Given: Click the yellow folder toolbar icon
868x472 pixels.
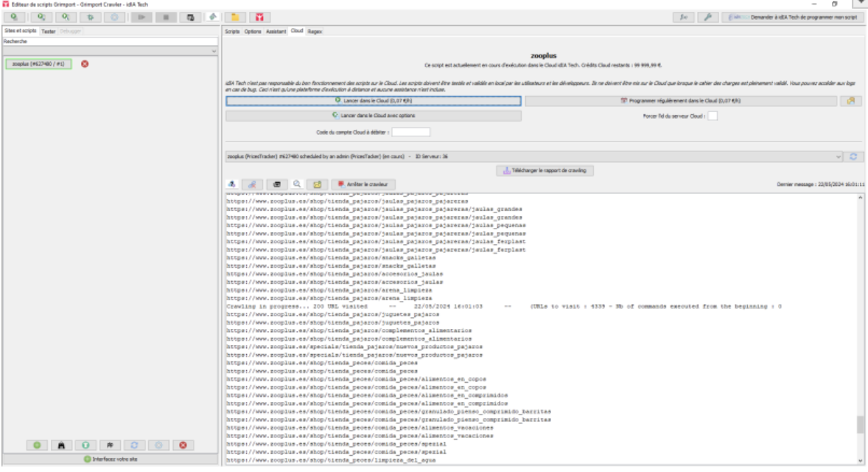Looking at the screenshot, I should point(235,17).
